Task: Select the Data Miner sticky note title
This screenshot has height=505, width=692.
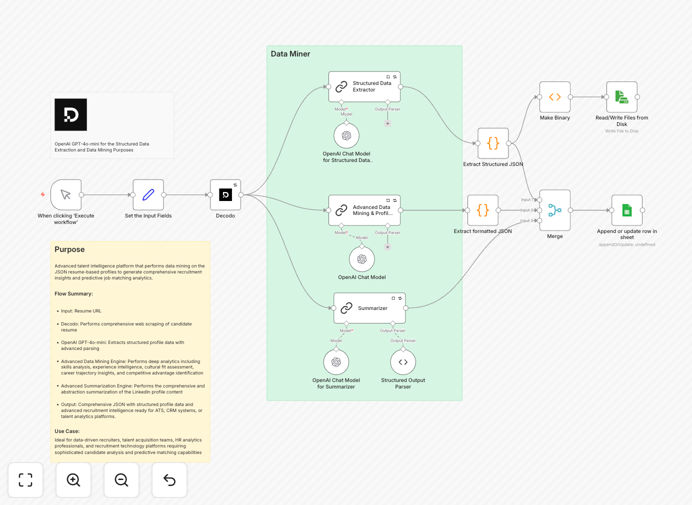Action: 290,54
